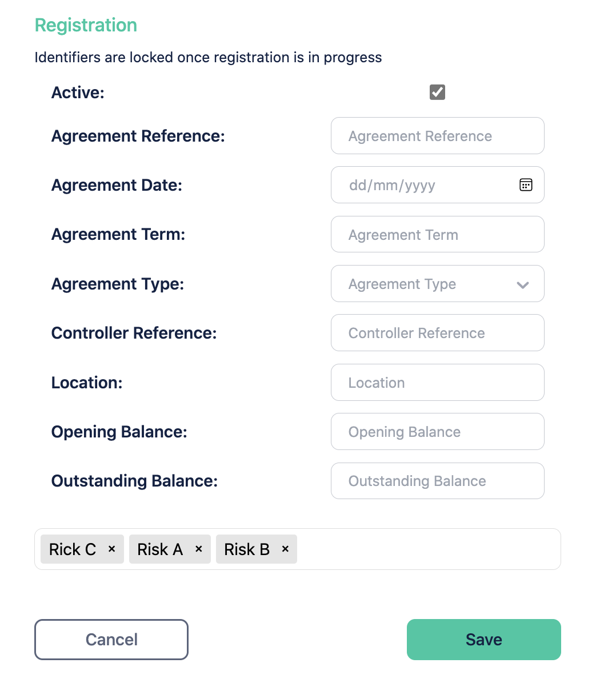Image resolution: width=616 pixels, height=675 pixels.
Task: Click the Agreement Type chevron arrow
Action: coord(522,284)
